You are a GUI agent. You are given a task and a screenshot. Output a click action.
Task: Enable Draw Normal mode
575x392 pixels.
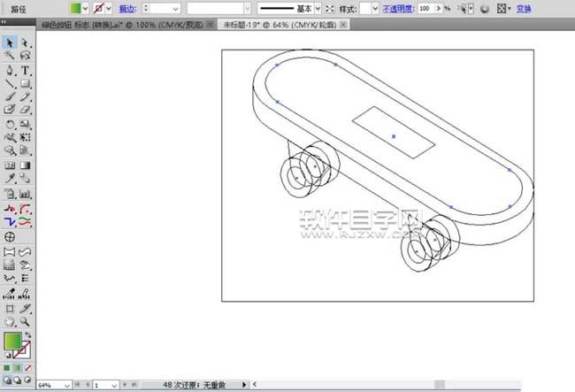click(7, 380)
